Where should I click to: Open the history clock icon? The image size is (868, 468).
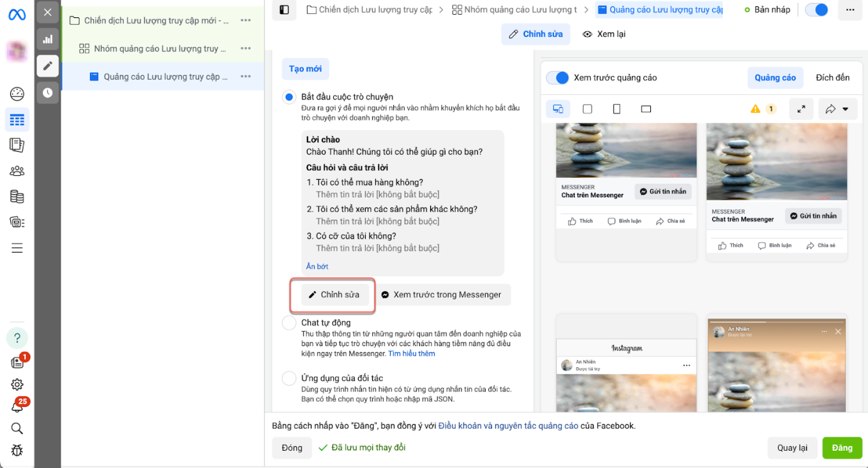(48, 92)
